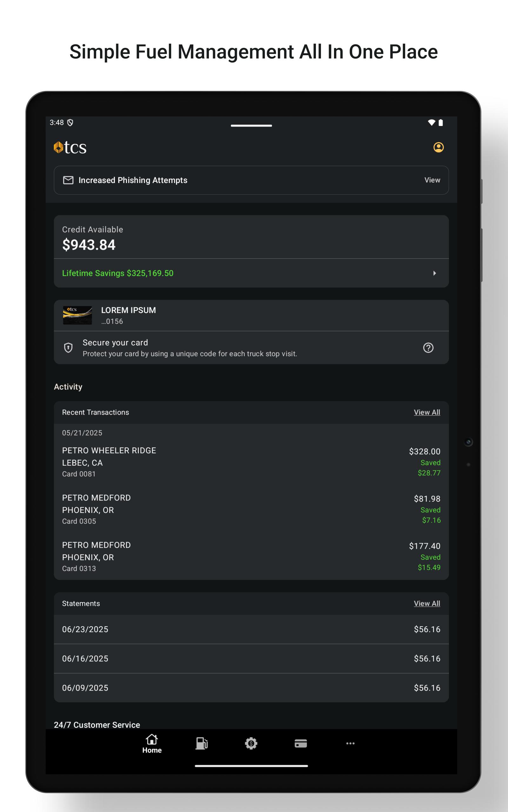Open the fuel pump tab

[202, 743]
